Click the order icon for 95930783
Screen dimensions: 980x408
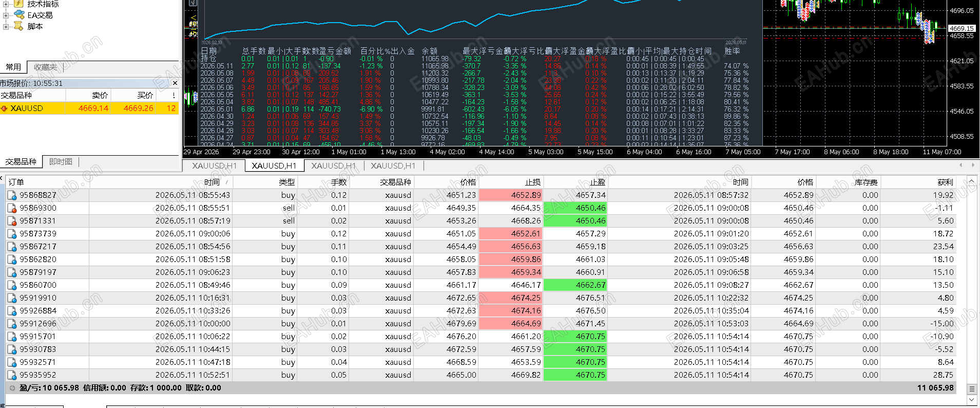(x=12, y=349)
